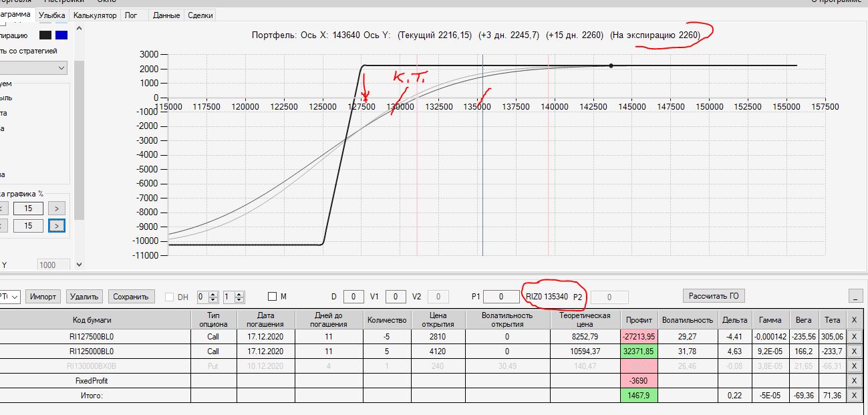Pick the blue expiration color swatch

(x=61, y=35)
